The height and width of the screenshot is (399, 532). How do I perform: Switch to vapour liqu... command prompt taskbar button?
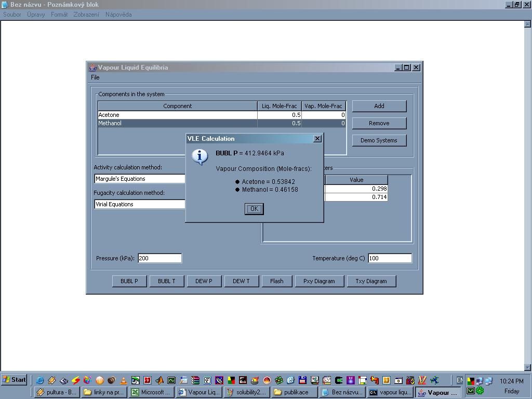pyautogui.click(x=390, y=392)
